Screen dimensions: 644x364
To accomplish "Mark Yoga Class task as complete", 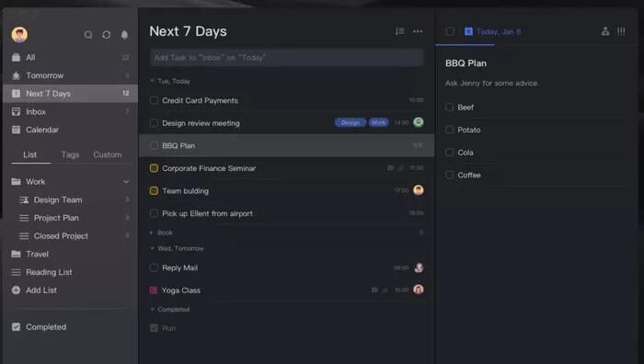I will 154,290.
